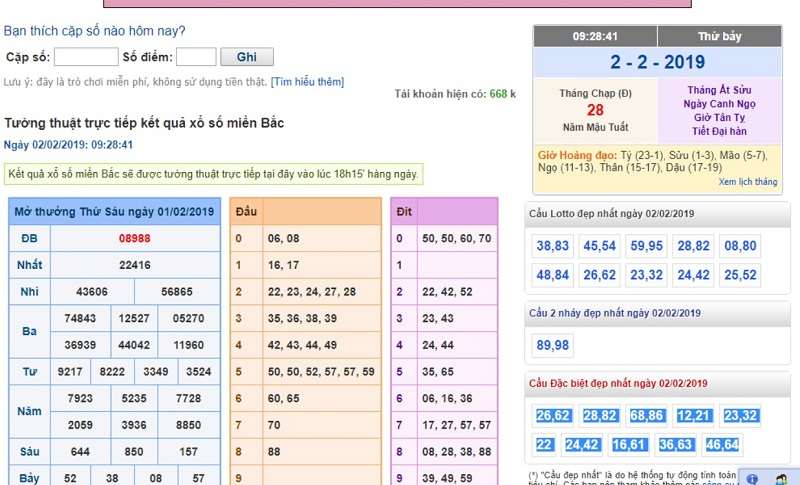Image resolution: width=800 pixels, height=485 pixels.
Task: Click Đít row values 08, 28, 38, 88
Action: tap(457, 452)
